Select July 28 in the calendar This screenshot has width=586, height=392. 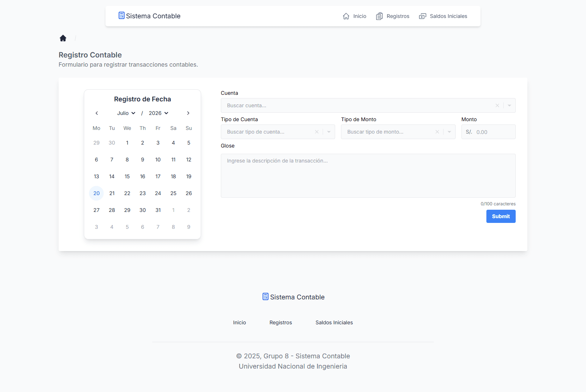pos(112,210)
